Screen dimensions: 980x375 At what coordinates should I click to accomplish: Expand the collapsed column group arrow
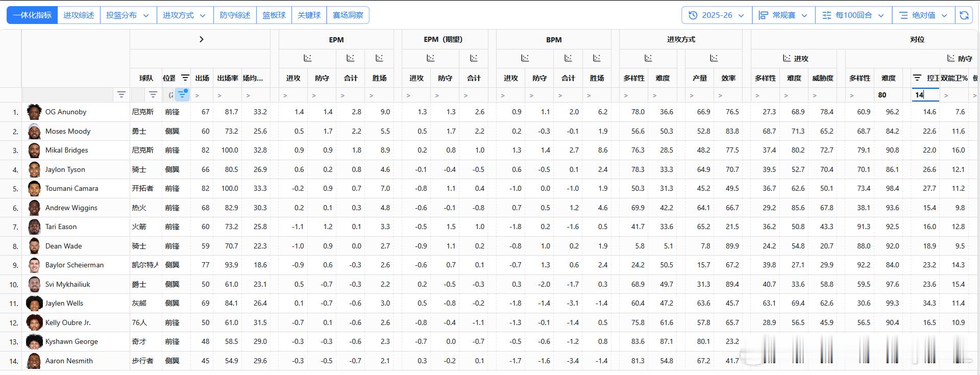coord(201,39)
